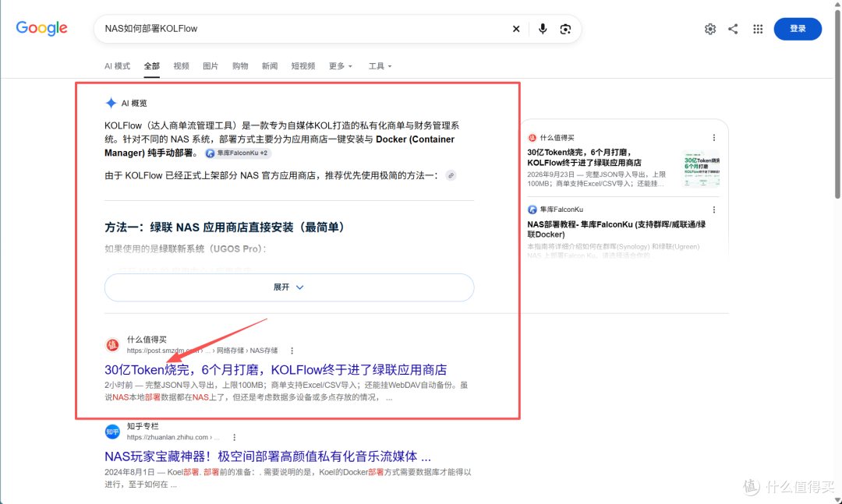Click the 知乎专栏 site name text
The image size is (842, 504).
(143, 426)
